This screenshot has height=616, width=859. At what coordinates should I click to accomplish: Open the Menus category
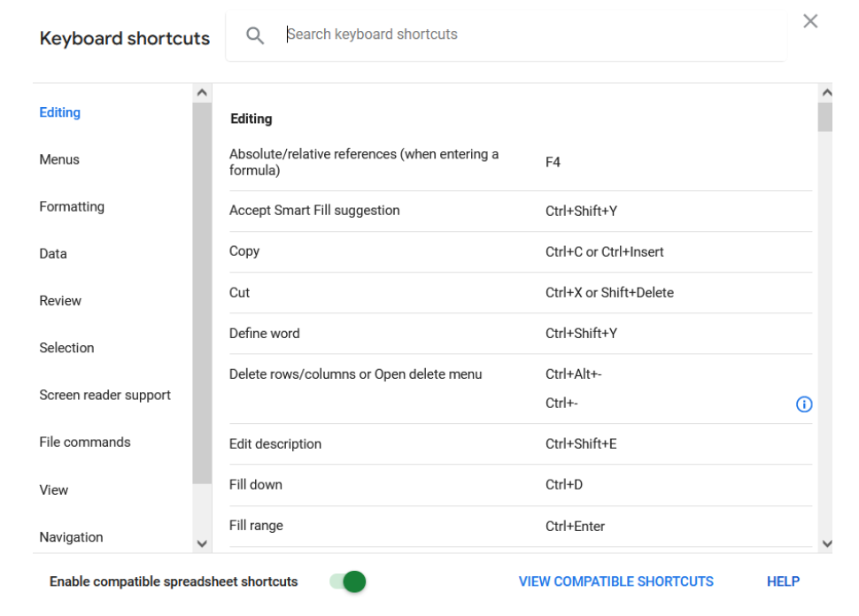tap(59, 159)
